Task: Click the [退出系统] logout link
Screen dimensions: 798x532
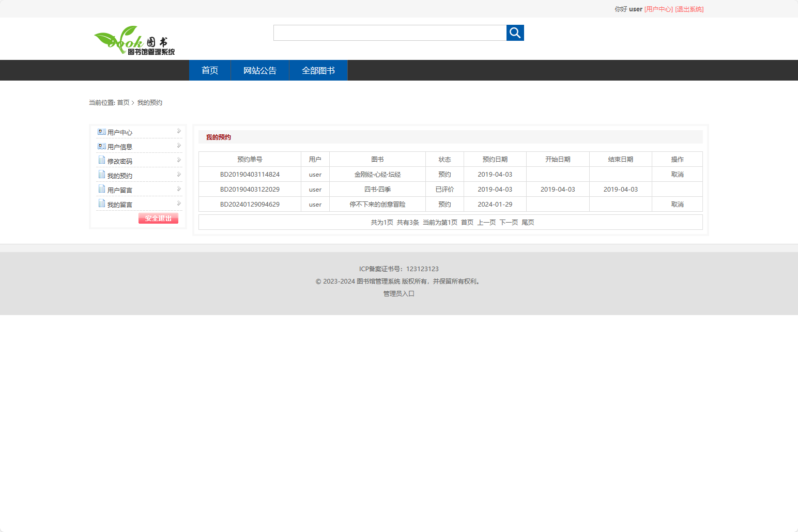Action: tap(689, 9)
